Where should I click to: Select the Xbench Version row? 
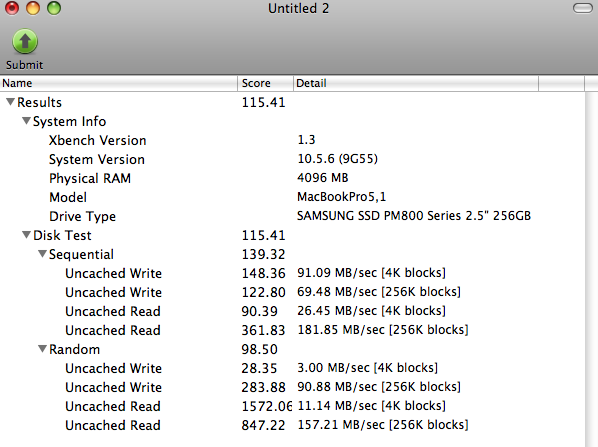click(292, 140)
